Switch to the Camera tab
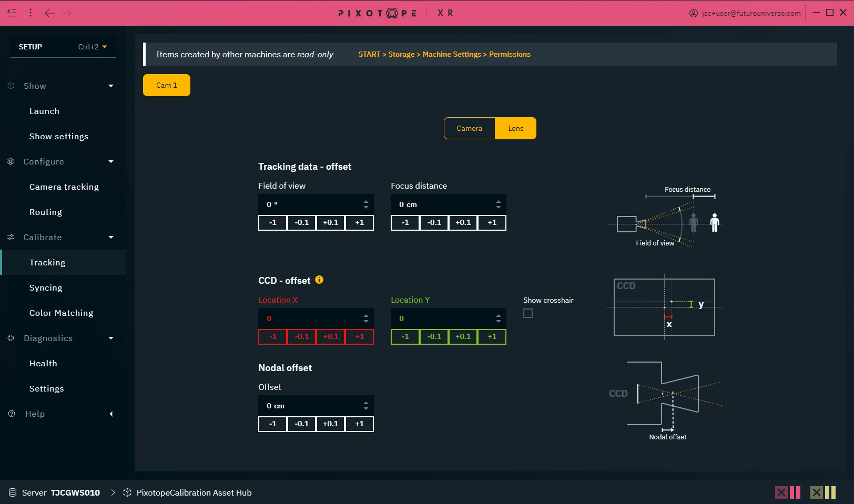Screen dimensions: 854x504 pos(469,128)
